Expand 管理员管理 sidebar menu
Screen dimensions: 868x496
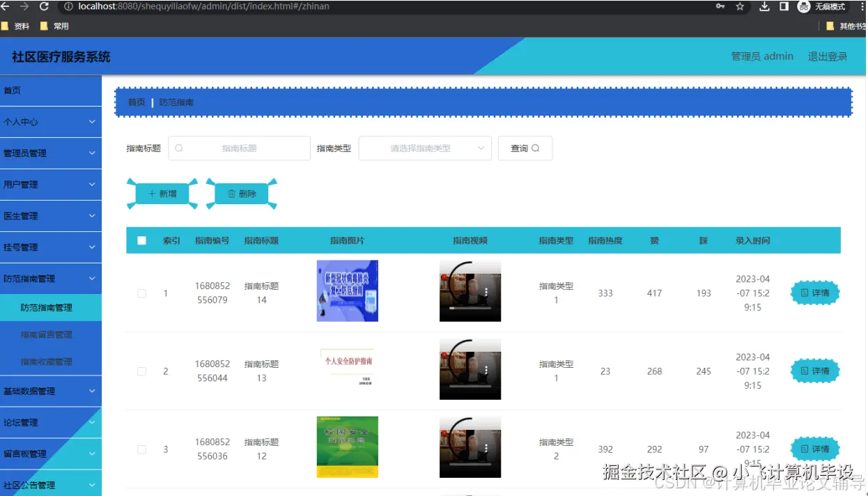(51, 153)
